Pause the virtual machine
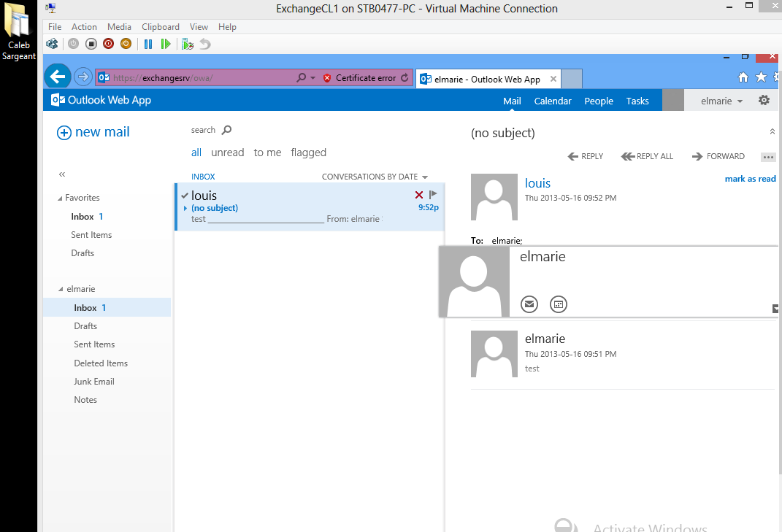Image resolution: width=782 pixels, height=532 pixels. (148, 44)
